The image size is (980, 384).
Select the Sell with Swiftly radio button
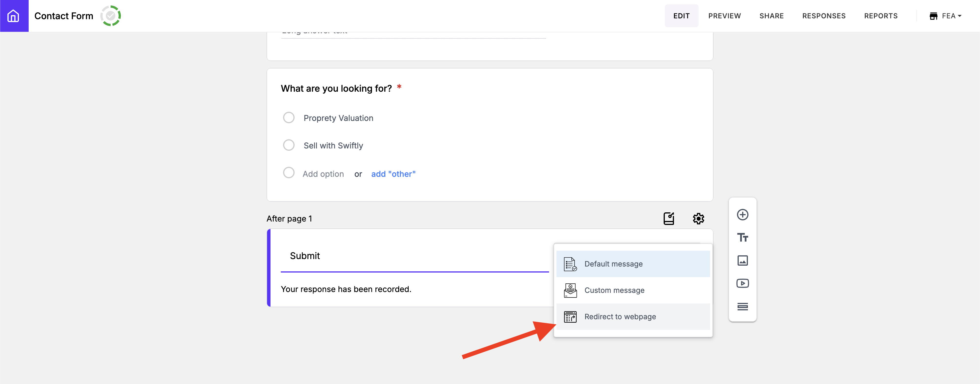289,145
